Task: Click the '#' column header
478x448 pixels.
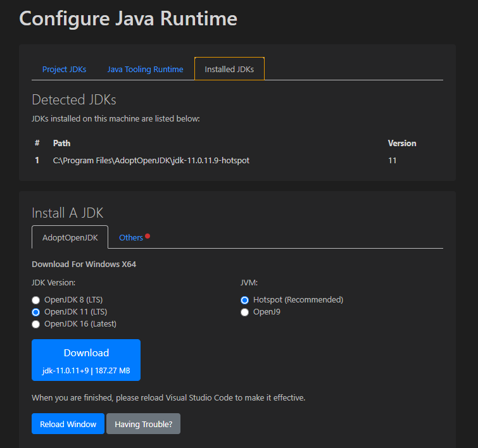Action: (37, 143)
